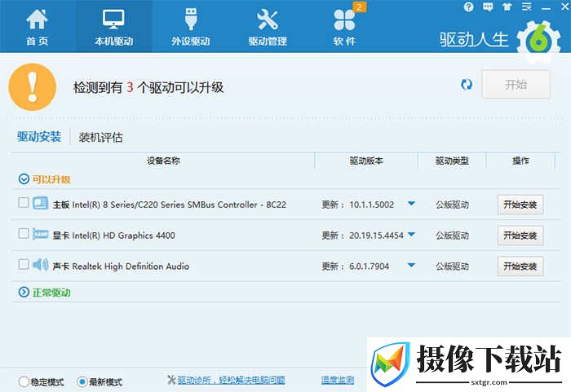Select the 最新模式 radio button
Image resolution: width=571 pixels, height=392 pixels.
(82, 381)
